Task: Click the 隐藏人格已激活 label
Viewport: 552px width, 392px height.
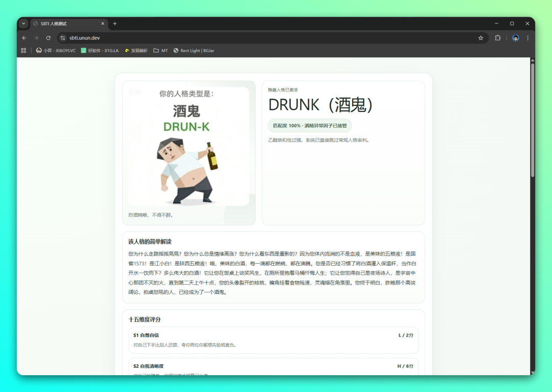Action: coord(283,90)
